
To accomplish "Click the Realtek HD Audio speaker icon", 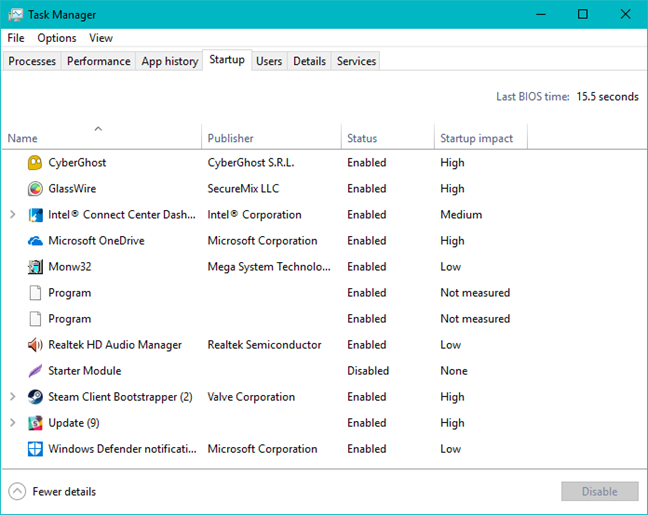I will (35, 345).
